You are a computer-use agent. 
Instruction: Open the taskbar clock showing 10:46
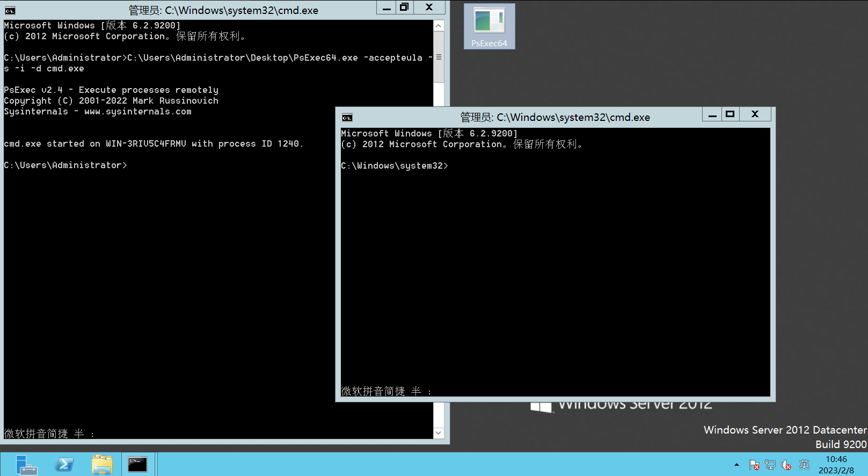(836, 465)
